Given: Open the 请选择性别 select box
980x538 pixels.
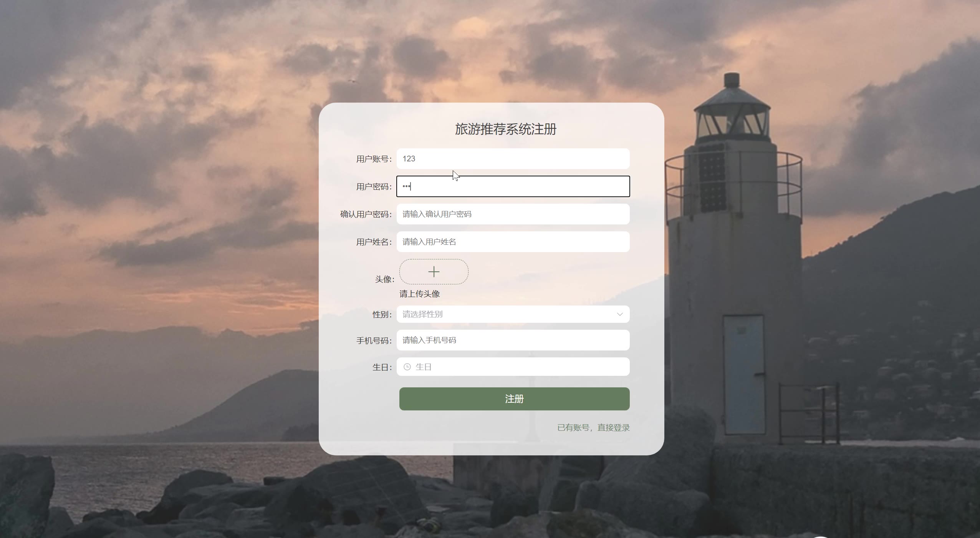Looking at the screenshot, I should click(x=513, y=314).
